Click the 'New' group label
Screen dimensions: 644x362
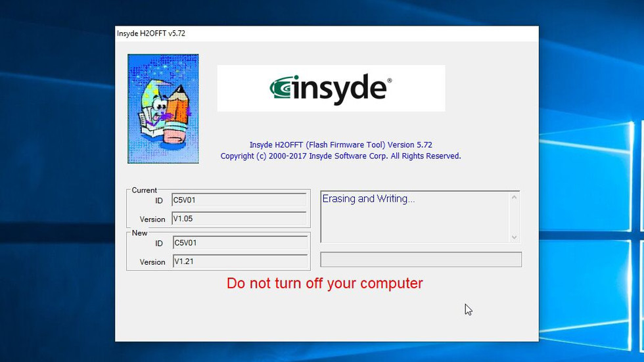139,233
